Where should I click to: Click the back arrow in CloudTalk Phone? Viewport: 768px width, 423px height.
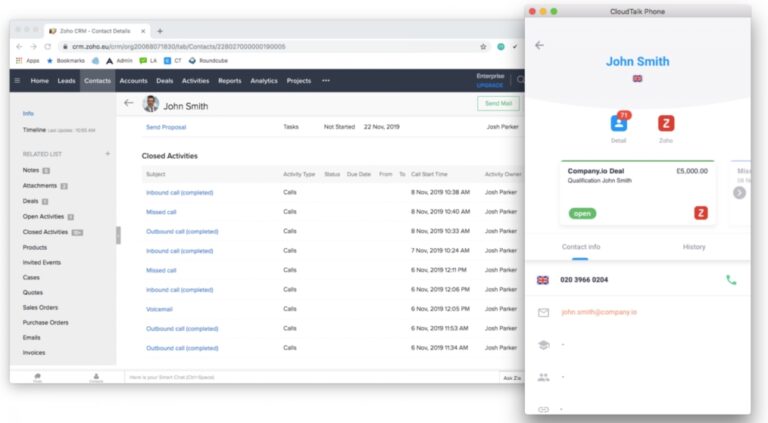click(x=539, y=46)
